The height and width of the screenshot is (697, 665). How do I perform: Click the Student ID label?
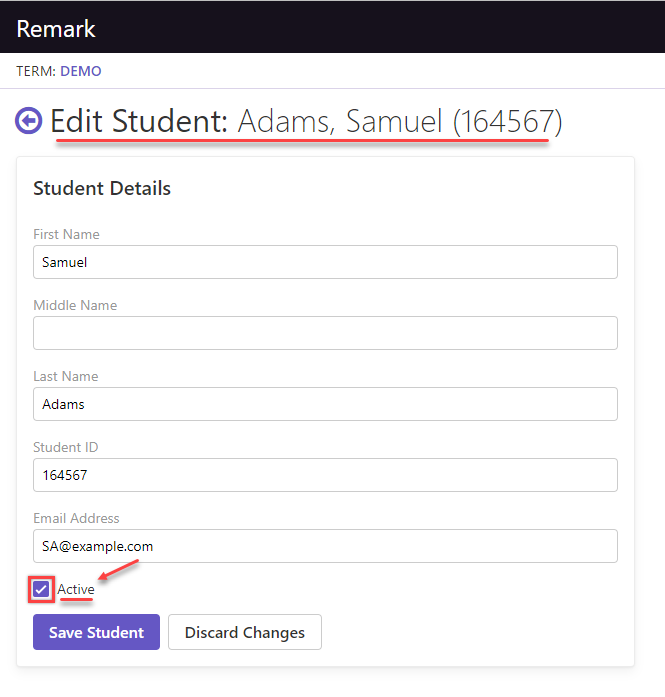click(x=66, y=447)
